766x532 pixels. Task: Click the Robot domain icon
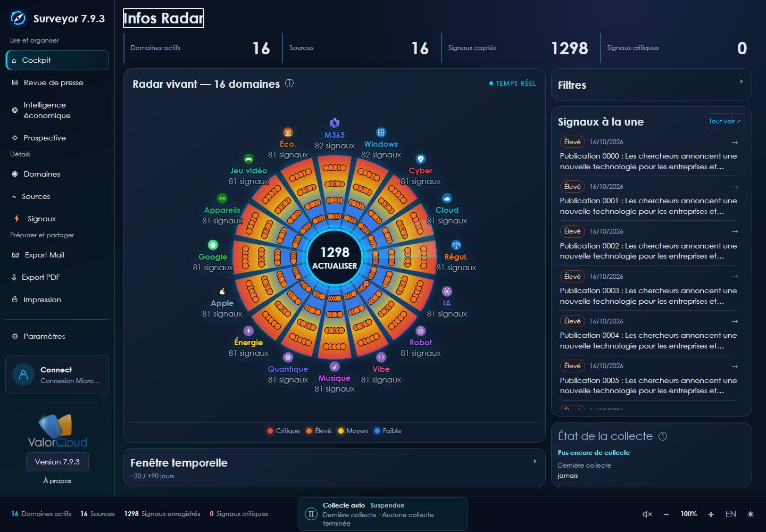pyautogui.click(x=421, y=331)
